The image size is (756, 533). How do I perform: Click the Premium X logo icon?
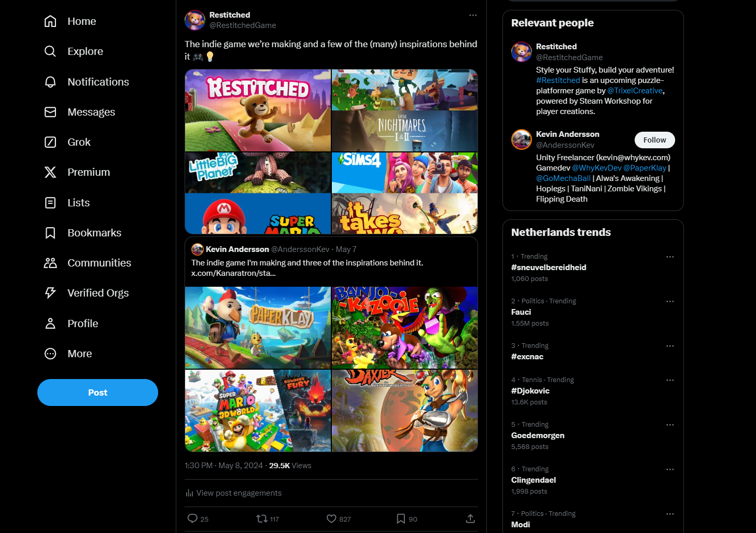pyautogui.click(x=50, y=172)
